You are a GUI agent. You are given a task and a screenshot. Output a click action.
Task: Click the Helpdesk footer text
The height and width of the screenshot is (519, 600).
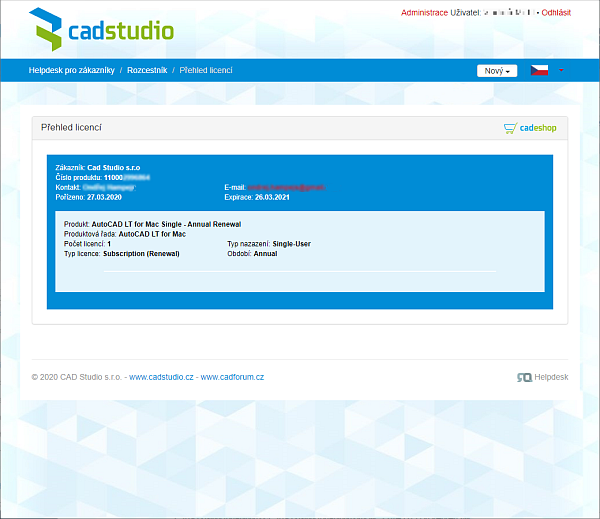551,377
